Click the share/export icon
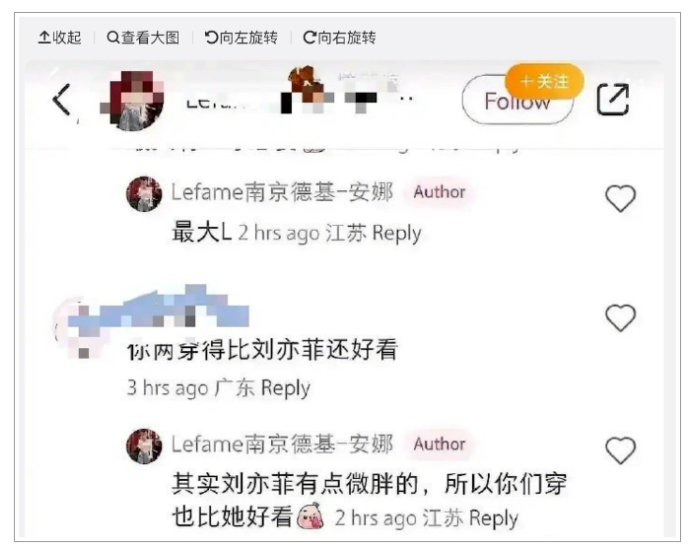 613,99
